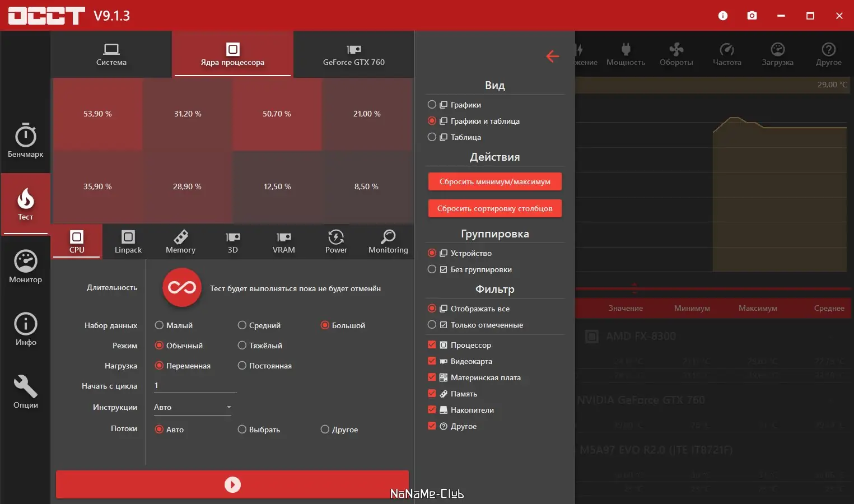Take a screenshot with the camera icon

pyautogui.click(x=752, y=16)
